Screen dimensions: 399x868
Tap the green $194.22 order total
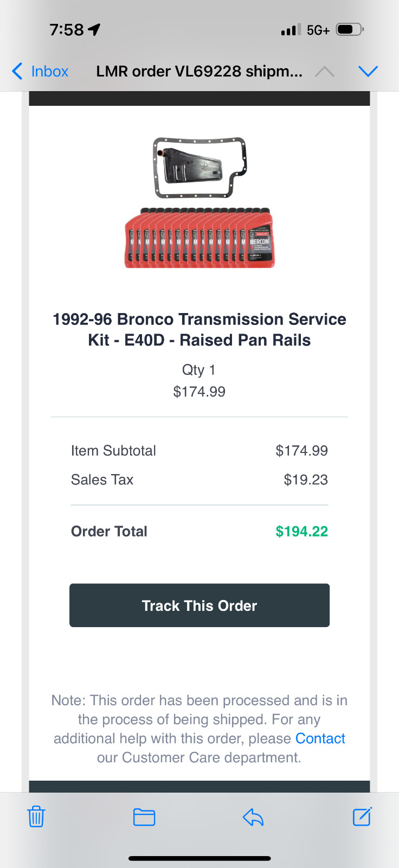[301, 531]
